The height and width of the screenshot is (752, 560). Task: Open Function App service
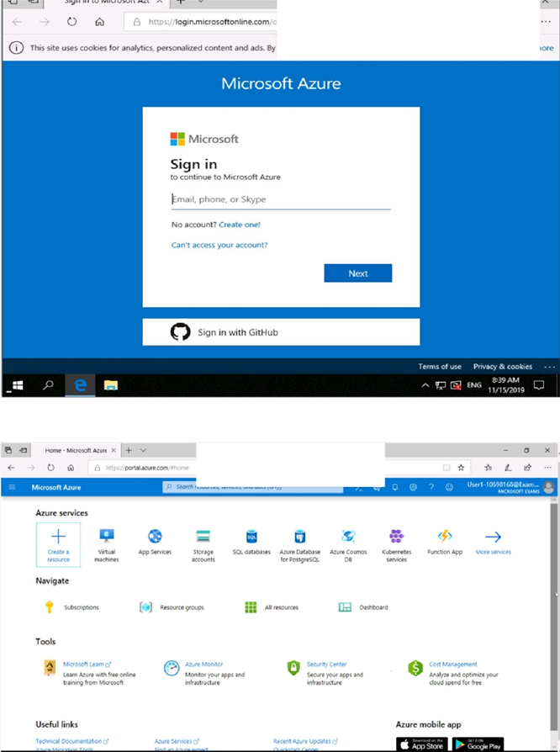tap(445, 542)
